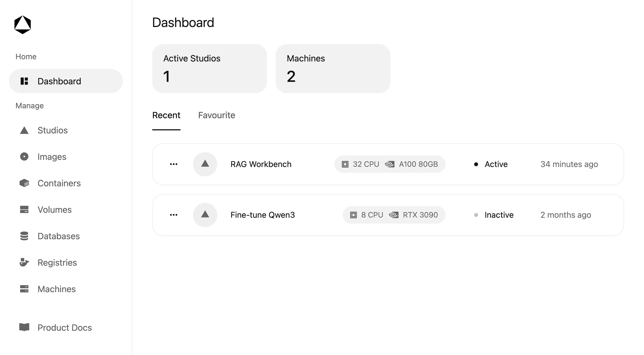Click the Registries whale icon
Viewport: 644px width, 355px height.
(24, 262)
